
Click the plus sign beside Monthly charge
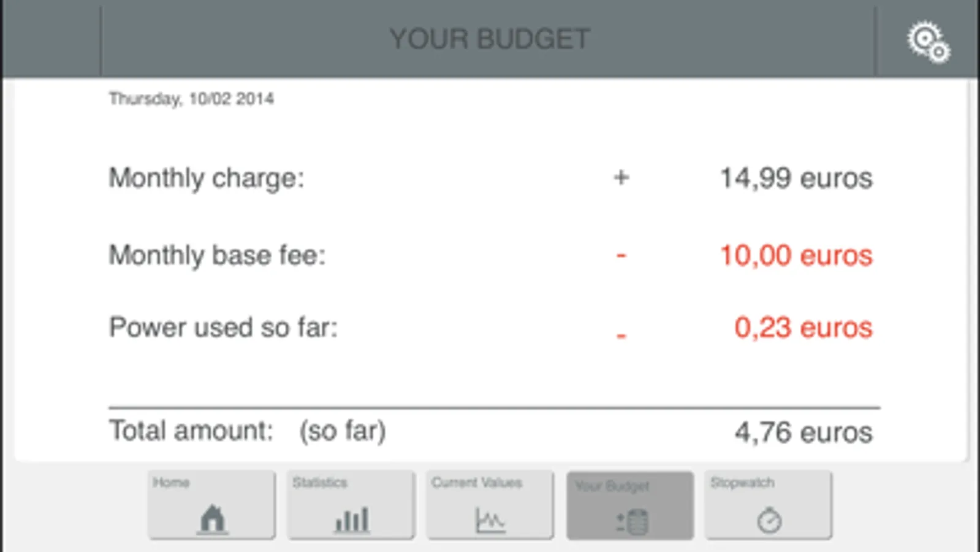click(621, 178)
